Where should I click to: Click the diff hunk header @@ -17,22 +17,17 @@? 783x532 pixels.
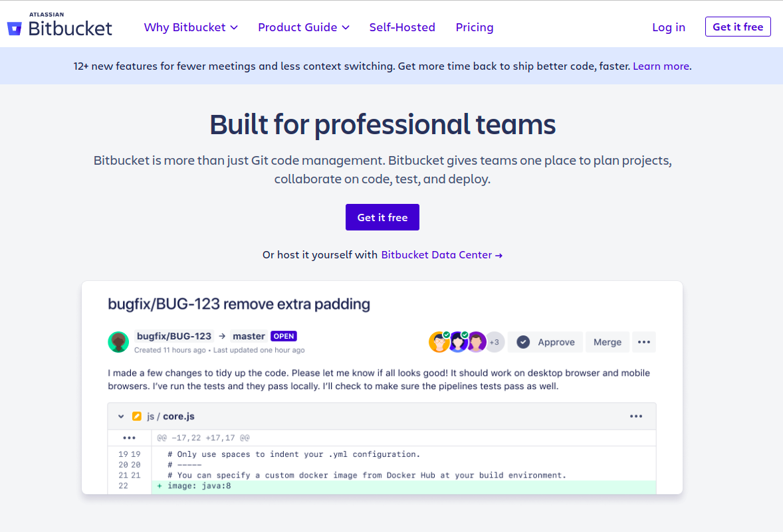[203, 438]
